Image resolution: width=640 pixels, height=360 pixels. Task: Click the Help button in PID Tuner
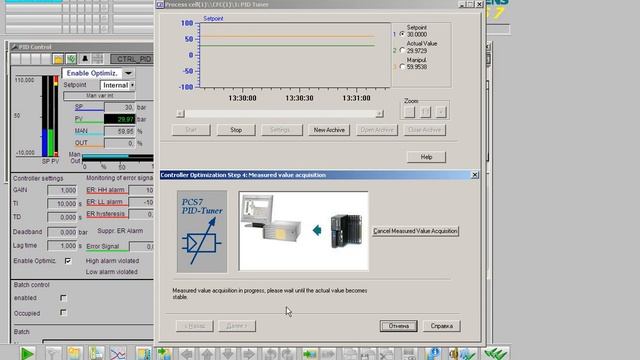coord(426,157)
